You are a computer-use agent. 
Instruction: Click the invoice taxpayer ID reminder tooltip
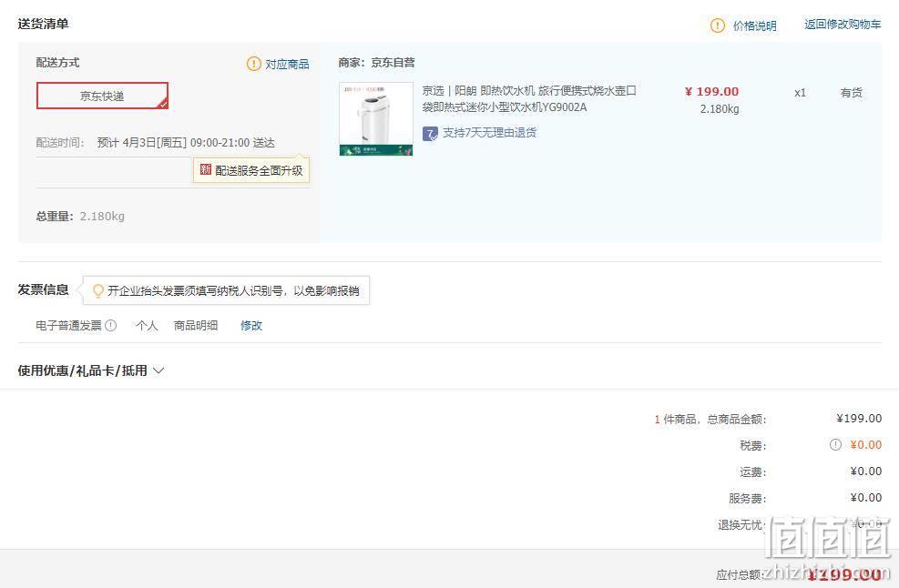tap(227, 290)
